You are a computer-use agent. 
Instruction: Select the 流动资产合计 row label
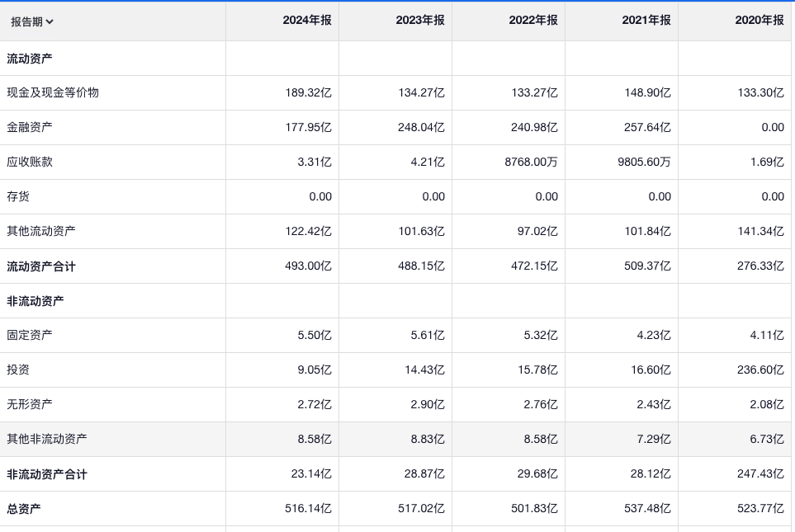click(41, 266)
